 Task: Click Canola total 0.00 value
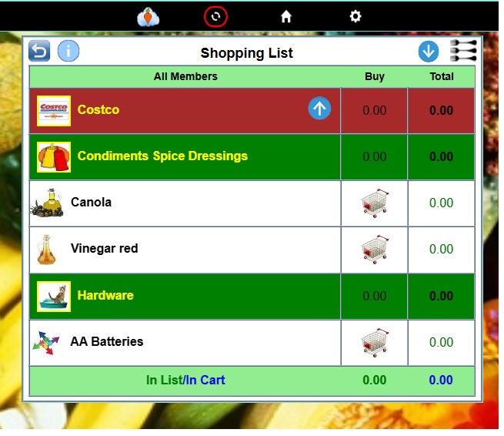coord(442,203)
